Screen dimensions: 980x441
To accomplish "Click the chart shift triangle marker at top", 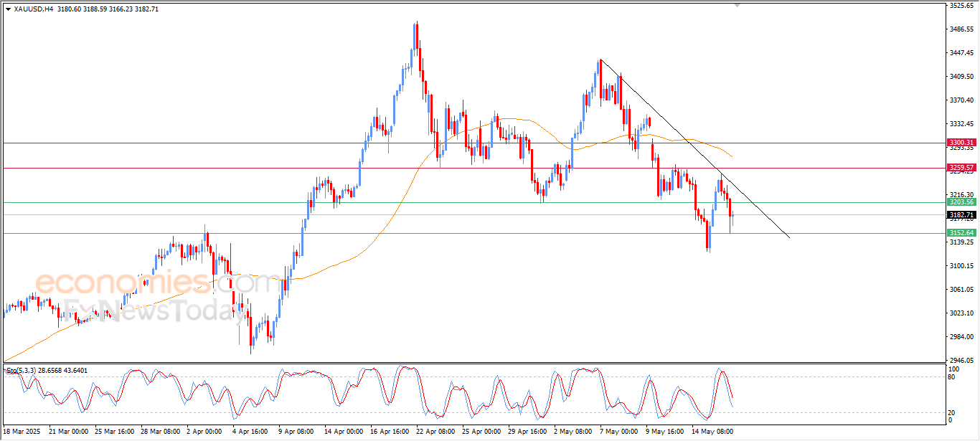I will tap(736, 5).
